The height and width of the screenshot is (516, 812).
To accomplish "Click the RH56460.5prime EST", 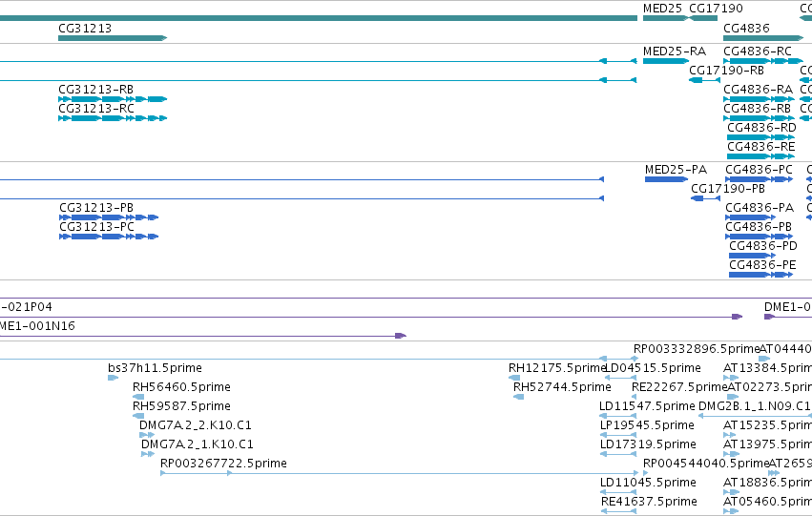I will tap(138, 397).
